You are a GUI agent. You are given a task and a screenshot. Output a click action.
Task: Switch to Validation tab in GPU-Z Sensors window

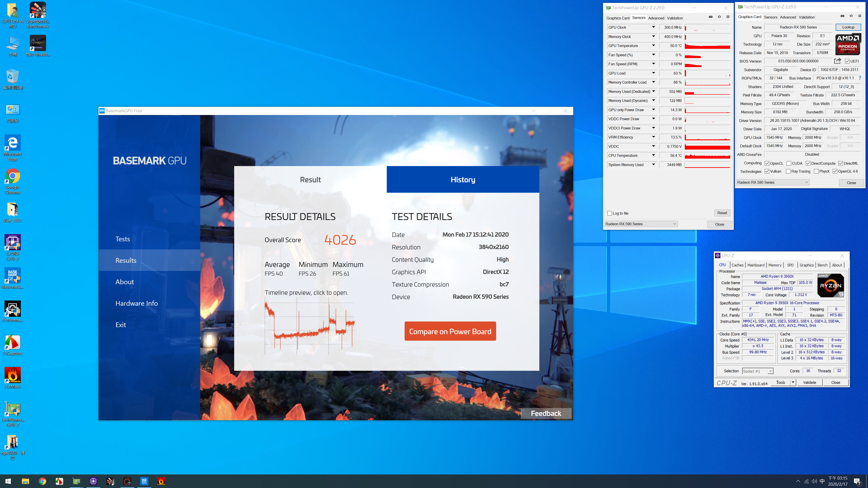pos(675,18)
